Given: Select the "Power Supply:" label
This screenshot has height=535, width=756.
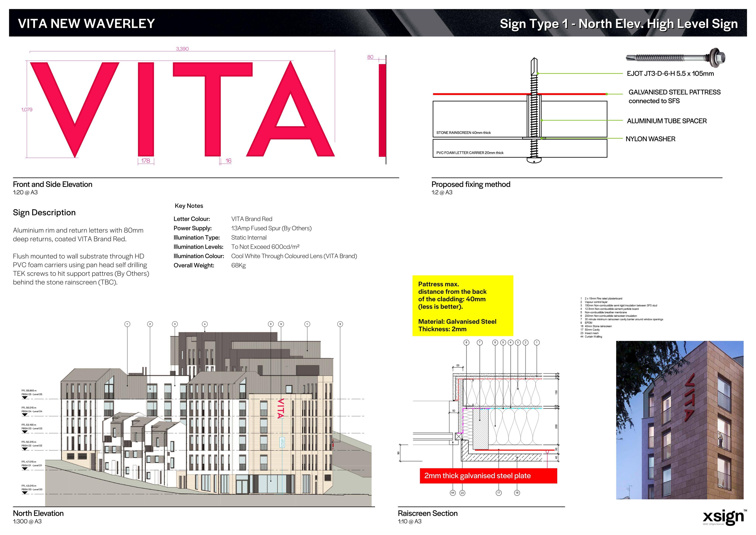Looking at the screenshot, I should [193, 228].
